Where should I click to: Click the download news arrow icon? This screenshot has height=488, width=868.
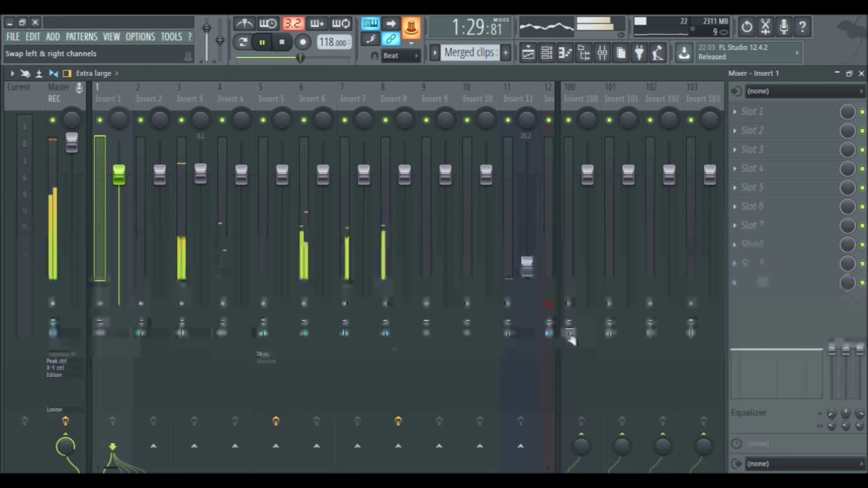[684, 53]
